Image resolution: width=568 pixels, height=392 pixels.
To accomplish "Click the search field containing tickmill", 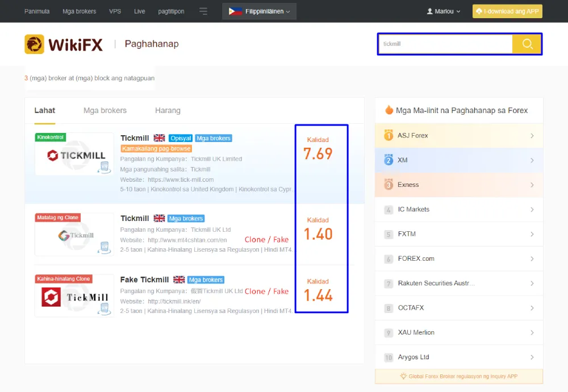I will [x=445, y=44].
